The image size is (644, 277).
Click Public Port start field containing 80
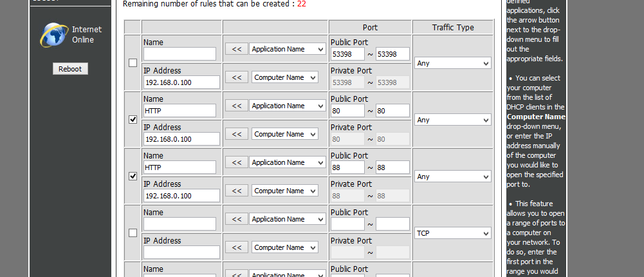(347, 111)
